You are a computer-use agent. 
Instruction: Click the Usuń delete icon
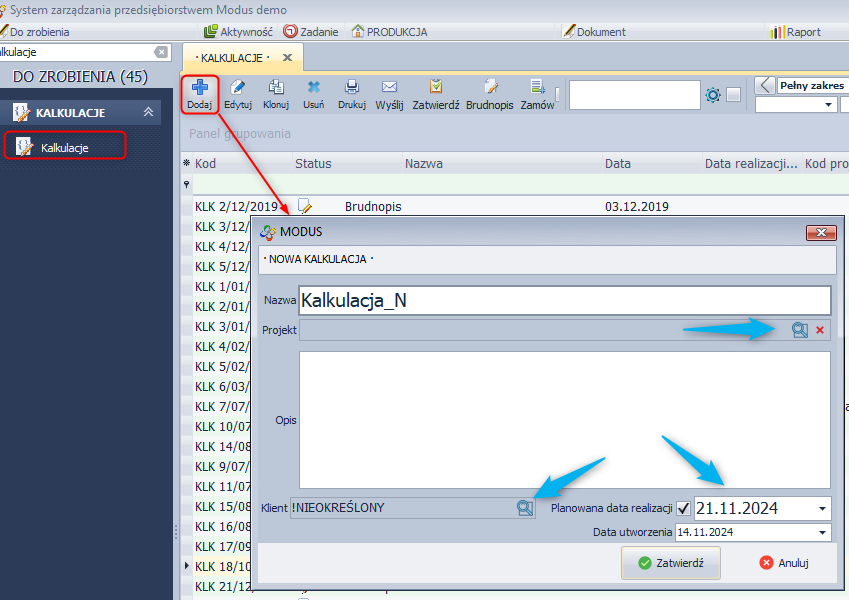coord(313,88)
